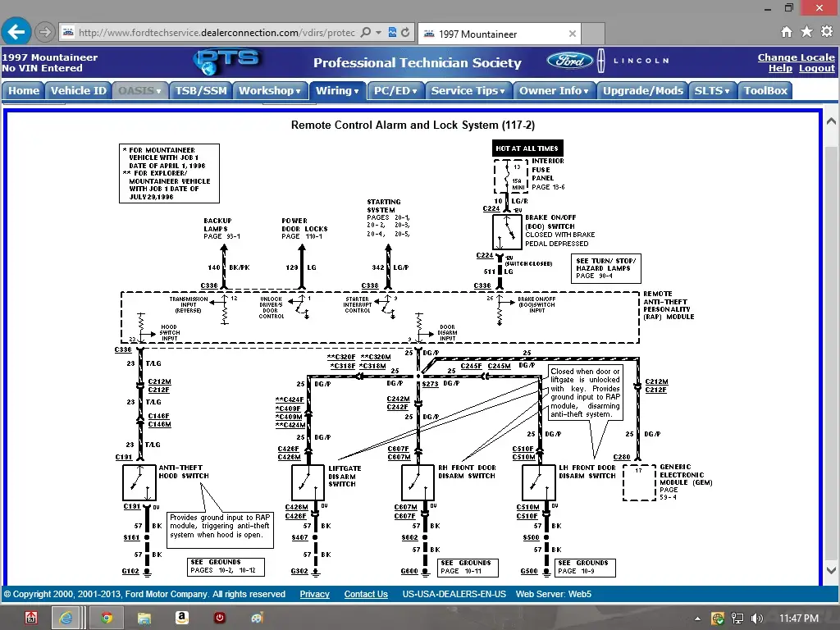
Task: Open the browser settings gear
Action: [827, 32]
